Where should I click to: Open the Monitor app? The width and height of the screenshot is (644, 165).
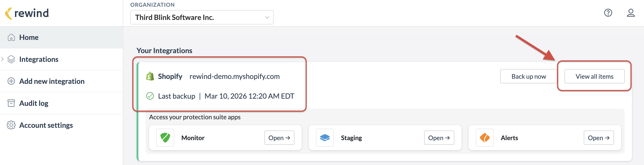click(279, 137)
